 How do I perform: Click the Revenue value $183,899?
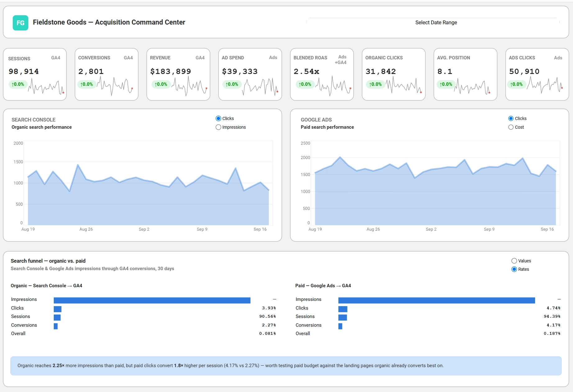click(171, 71)
